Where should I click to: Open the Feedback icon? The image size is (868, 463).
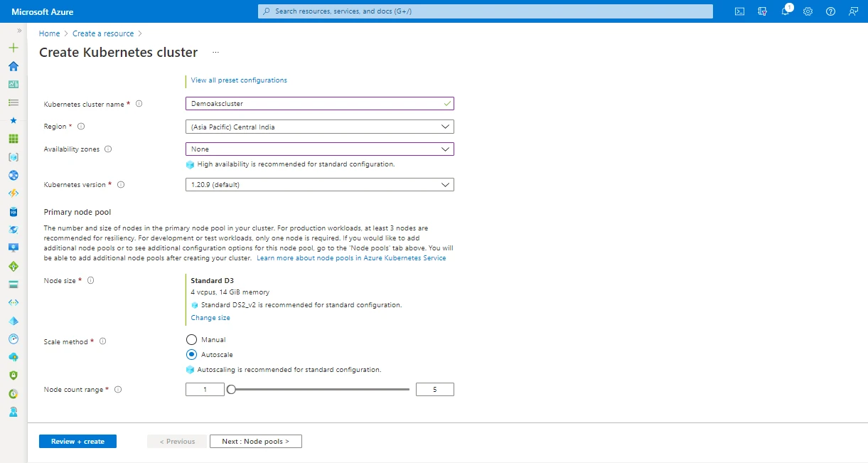pos(853,11)
